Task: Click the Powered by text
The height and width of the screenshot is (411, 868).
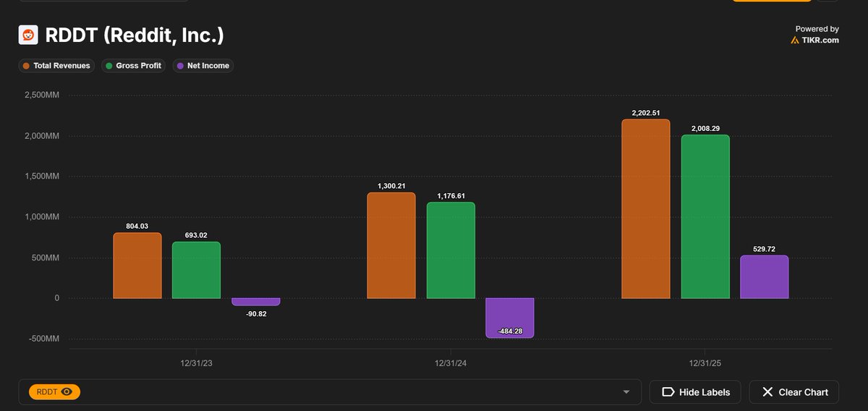Action: pyautogui.click(x=817, y=29)
